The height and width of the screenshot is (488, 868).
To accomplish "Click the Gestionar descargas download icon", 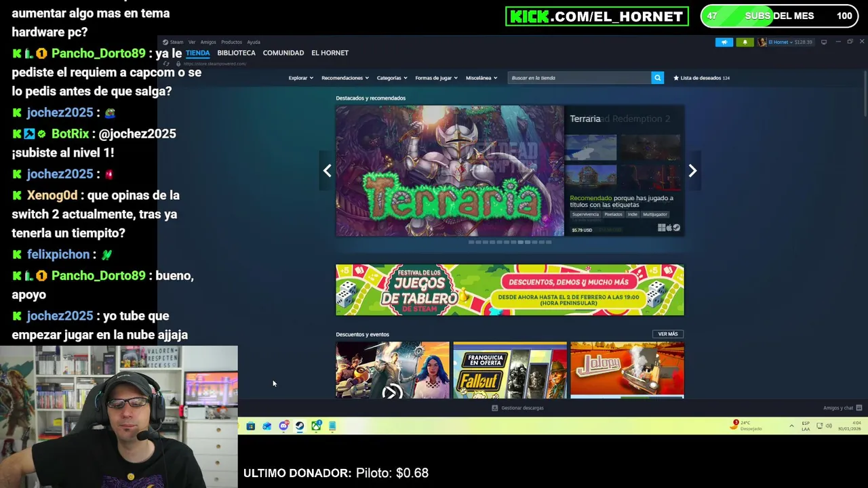I will pyautogui.click(x=494, y=408).
